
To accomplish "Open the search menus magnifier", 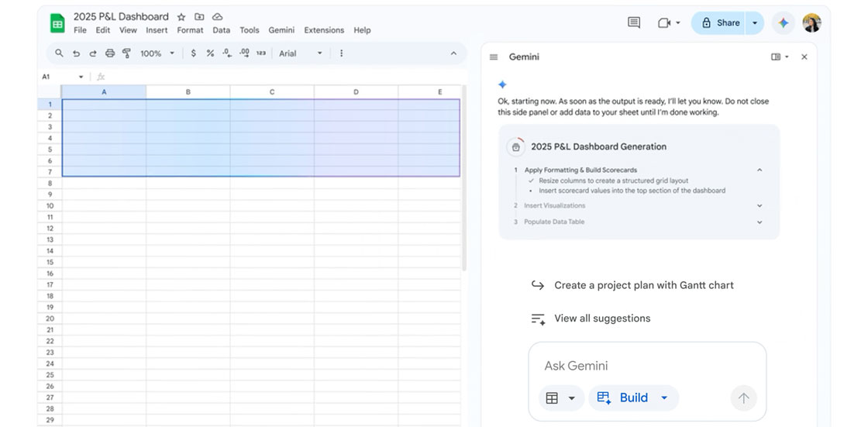I will point(59,53).
